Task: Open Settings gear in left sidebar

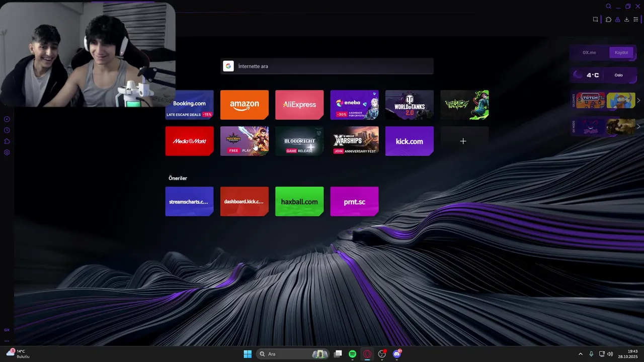Action: click(x=7, y=152)
